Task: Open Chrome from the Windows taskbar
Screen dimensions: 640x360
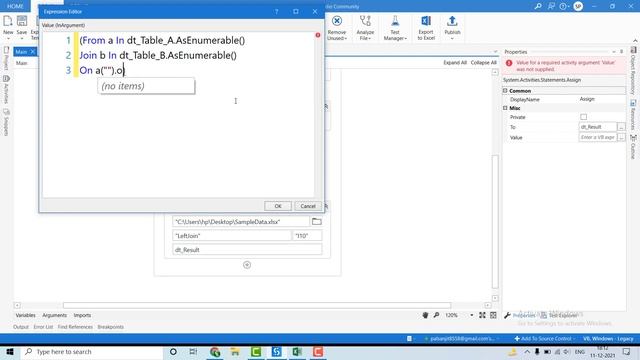Action: coord(215,352)
